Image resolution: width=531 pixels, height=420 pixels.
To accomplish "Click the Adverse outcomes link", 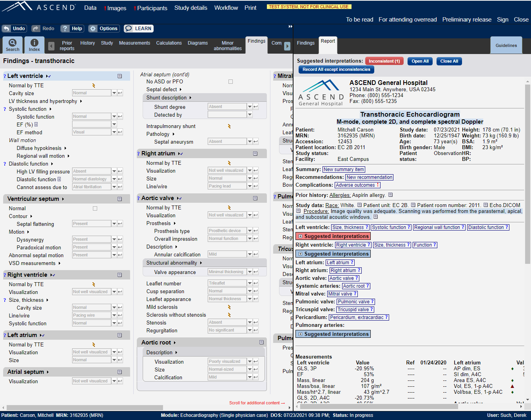I will click(x=357, y=185).
